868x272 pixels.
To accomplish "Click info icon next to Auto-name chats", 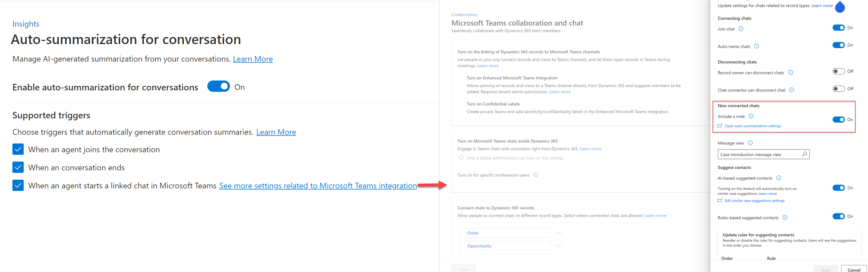I will coord(757,46).
